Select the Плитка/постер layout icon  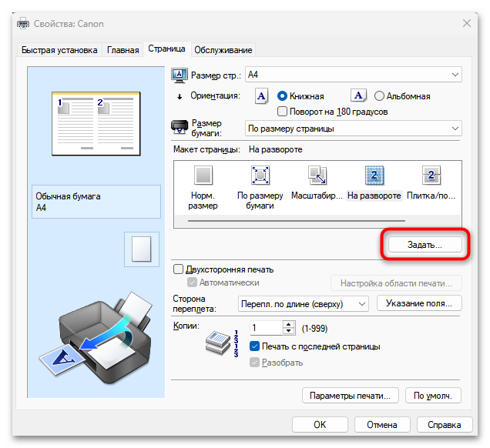(x=431, y=176)
